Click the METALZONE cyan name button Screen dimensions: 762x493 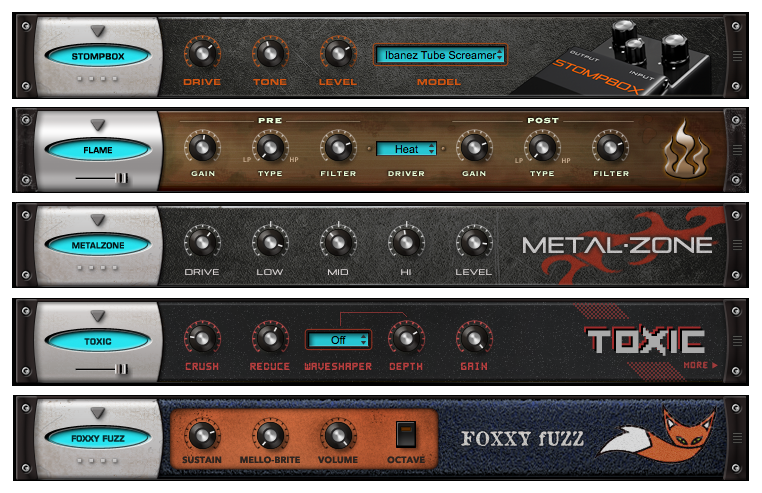[98, 246]
